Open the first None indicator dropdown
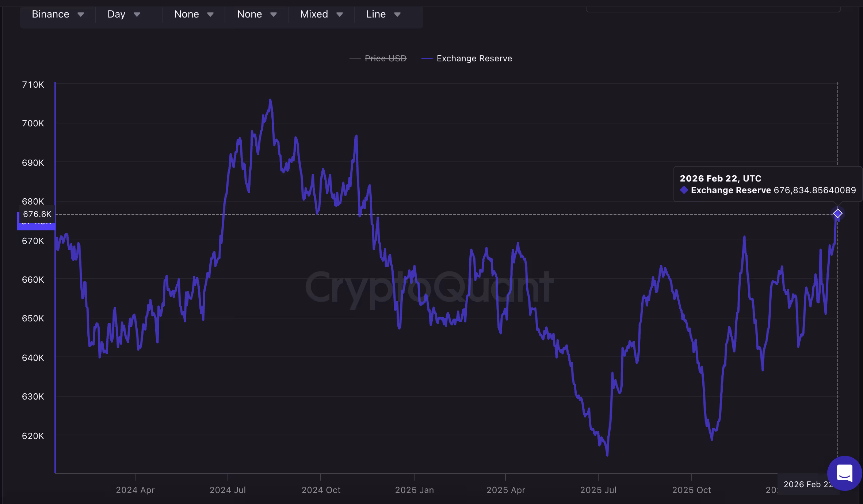 pyautogui.click(x=187, y=14)
